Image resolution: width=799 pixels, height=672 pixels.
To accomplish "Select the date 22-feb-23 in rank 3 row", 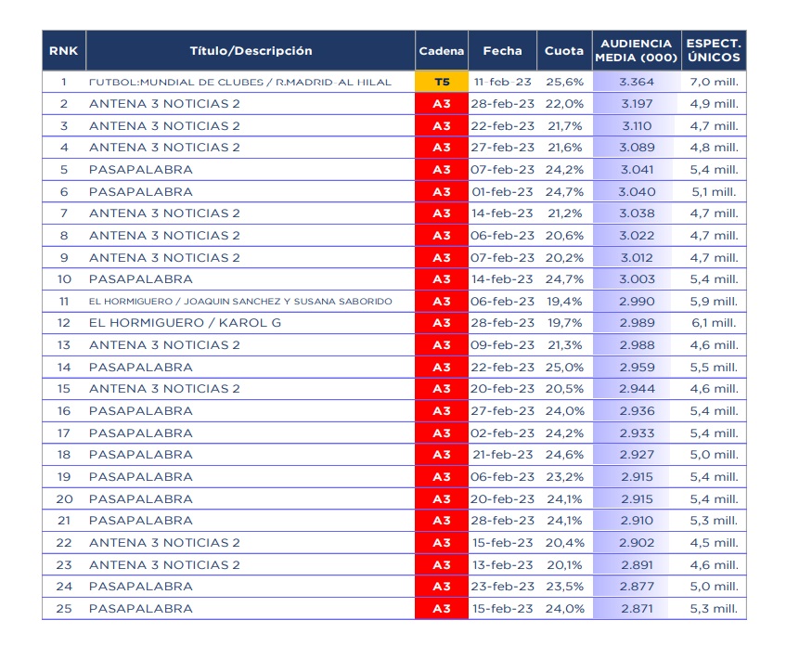I will pyautogui.click(x=502, y=126).
